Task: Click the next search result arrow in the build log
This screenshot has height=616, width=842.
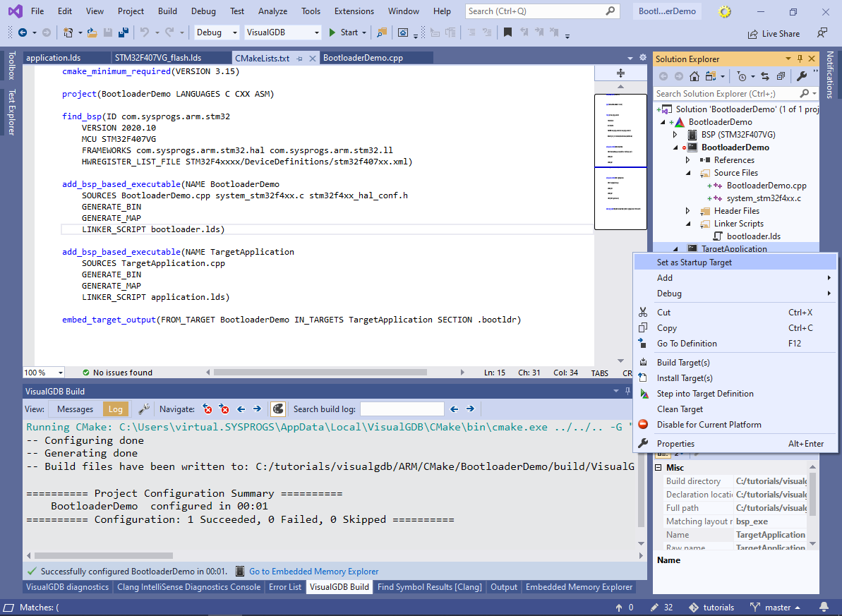Action: coord(470,409)
